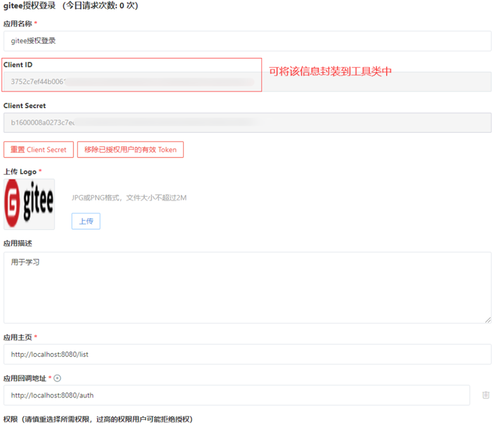Click the 移除已授权用户的有效 Token button
This screenshot has width=504, height=424.
point(130,149)
